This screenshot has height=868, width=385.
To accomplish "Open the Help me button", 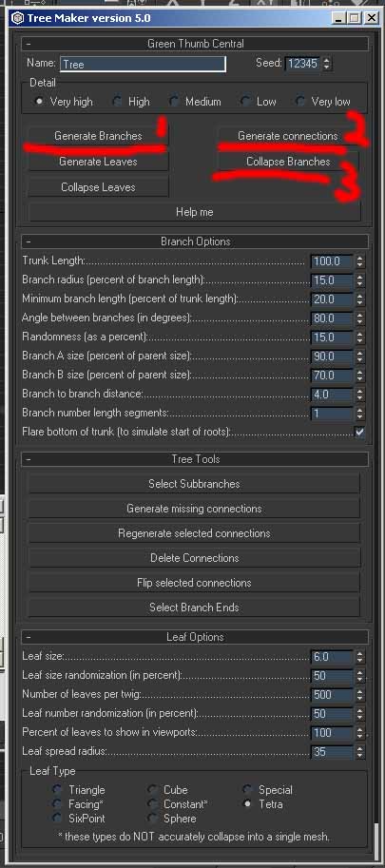I will pyautogui.click(x=194, y=212).
